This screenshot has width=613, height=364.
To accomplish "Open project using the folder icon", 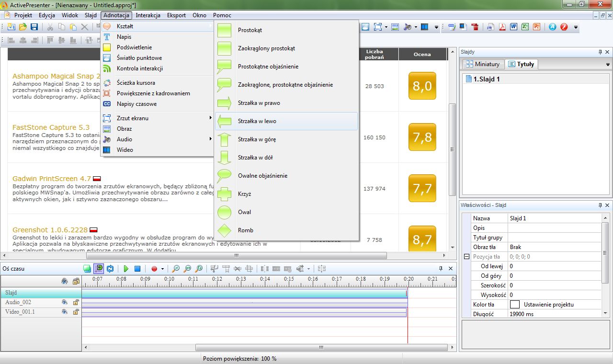I will click(x=23, y=27).
